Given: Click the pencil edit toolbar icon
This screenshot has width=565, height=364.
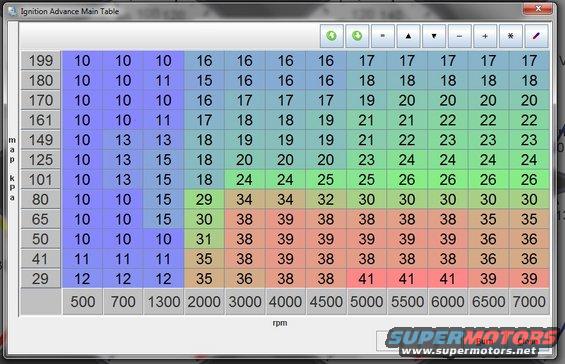Looking at the screenshot, I should [536, 36].
